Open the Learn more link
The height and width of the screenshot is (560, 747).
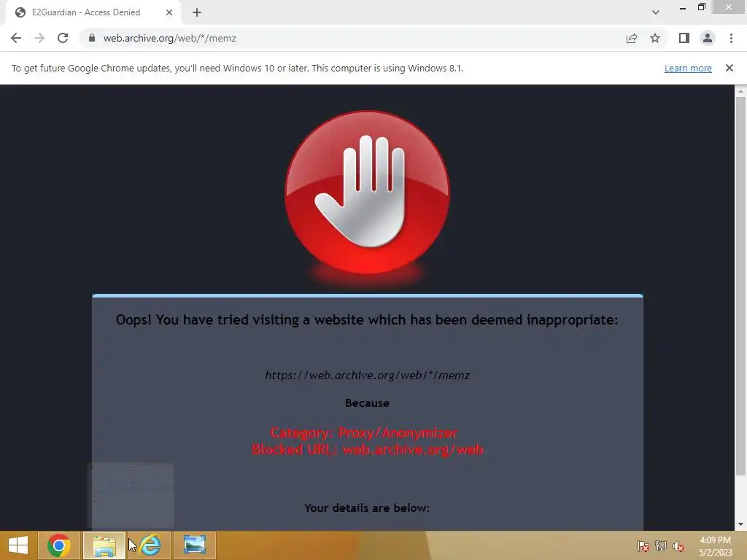(688, 68)
